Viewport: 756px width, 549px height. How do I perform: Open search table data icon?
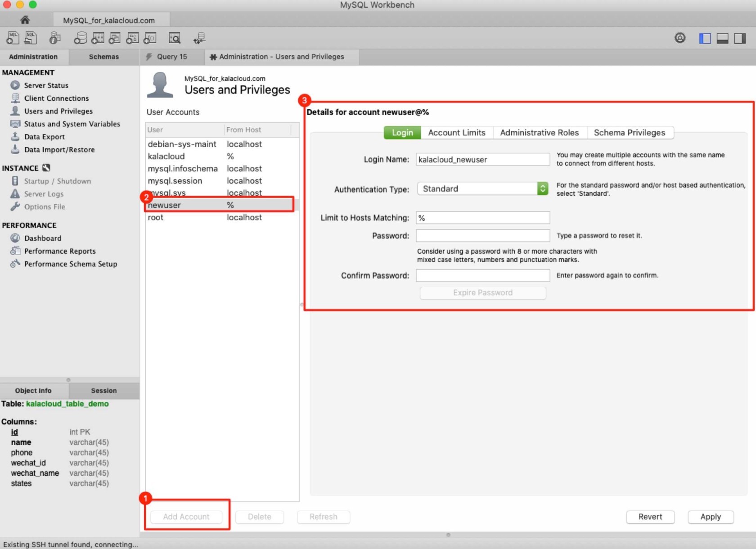point(175,38)
